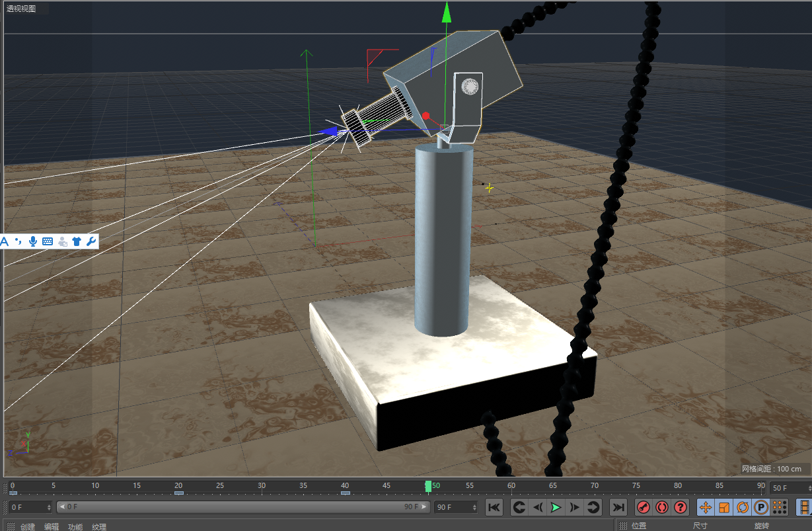
Task: Open the 创建 menu in material manager
Action: [28, 526]
